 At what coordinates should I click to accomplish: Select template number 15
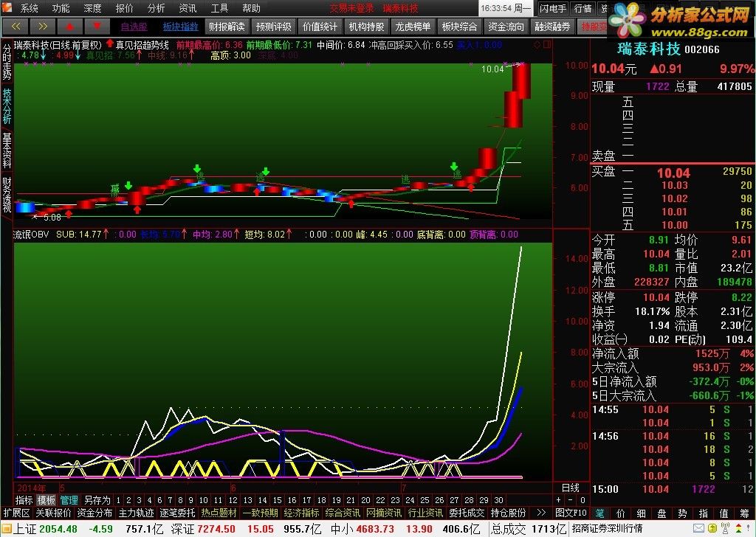pyautogui.click(x=278, y=500)
